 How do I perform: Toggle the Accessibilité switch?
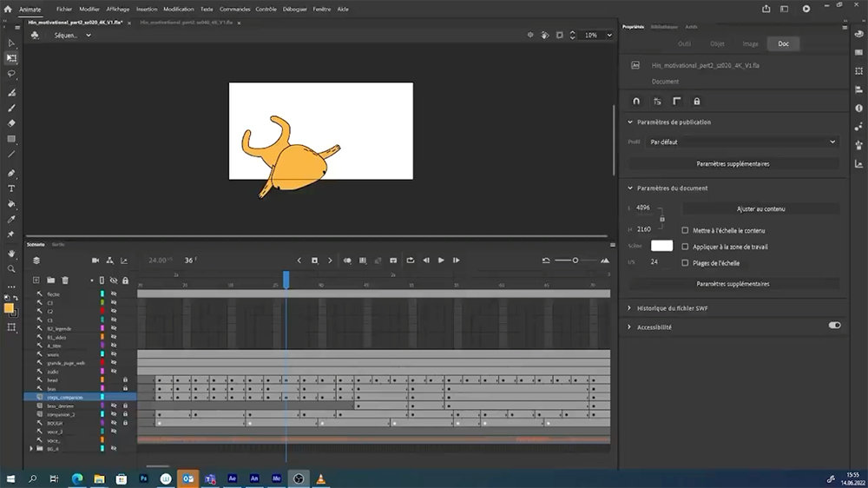coord(834,326)
